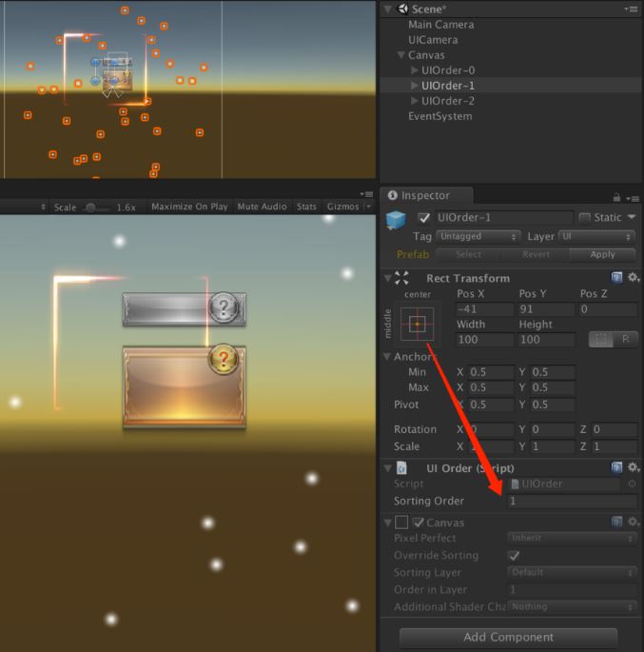Toggle the Override Sorting checkbox
This screenshot has width=644, height=652.
[514, 556]
